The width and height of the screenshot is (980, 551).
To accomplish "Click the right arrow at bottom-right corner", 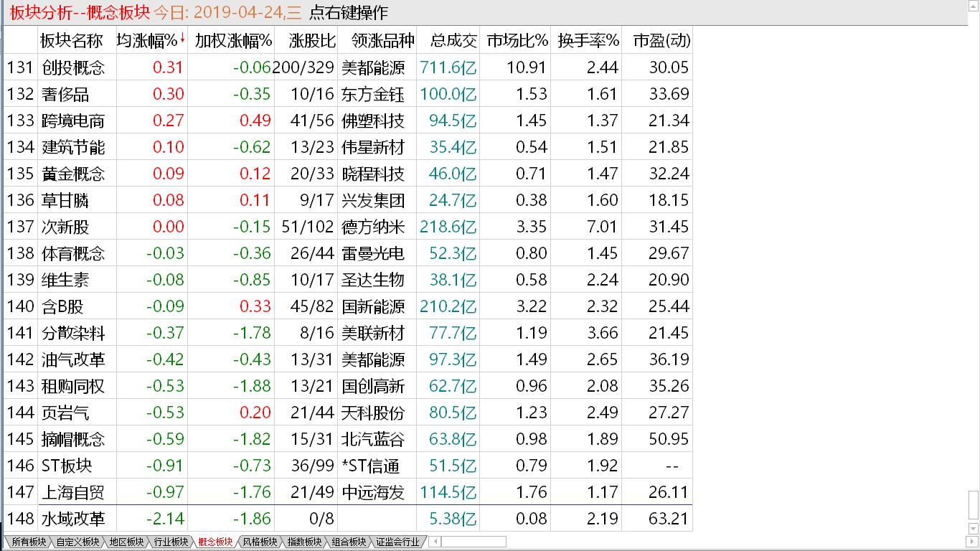I will tap(974, 542).
